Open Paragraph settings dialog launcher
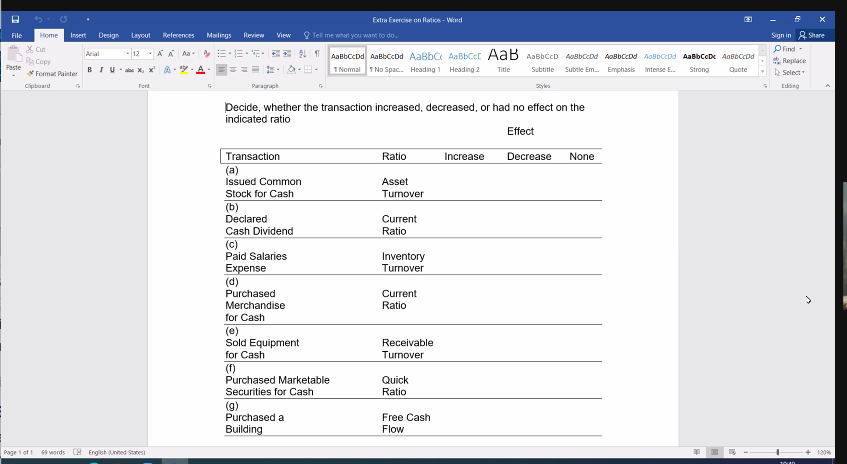The image size is (847, 464). 321,86
